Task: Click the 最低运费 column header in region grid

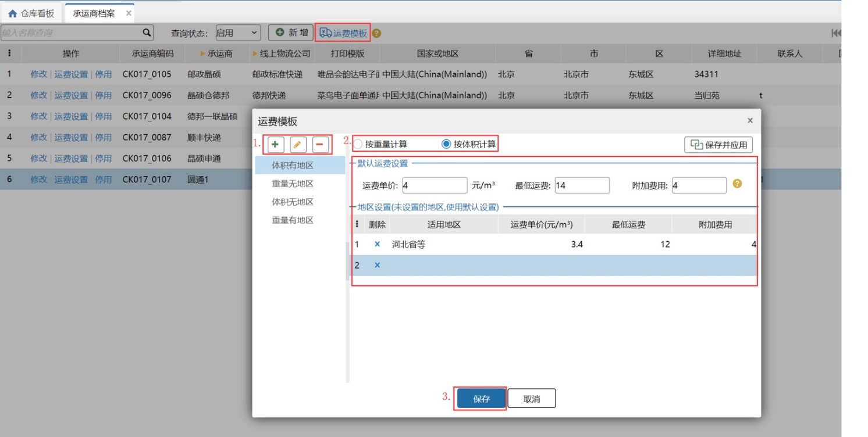Action: coord(628,224)
